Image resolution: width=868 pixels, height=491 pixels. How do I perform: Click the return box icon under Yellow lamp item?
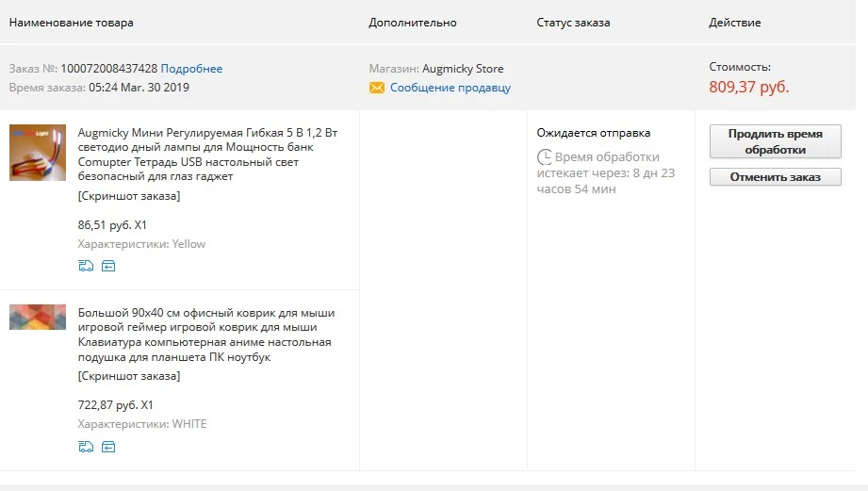[108, 267]
